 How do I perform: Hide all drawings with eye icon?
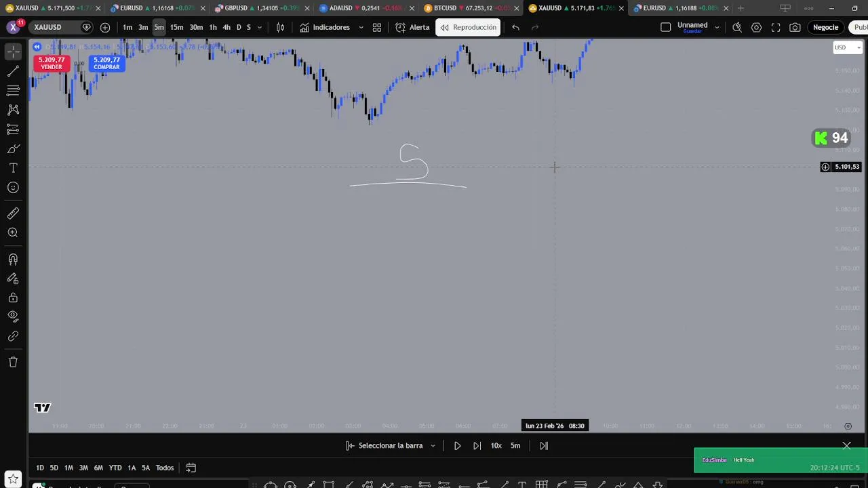(x=13, y=316)
